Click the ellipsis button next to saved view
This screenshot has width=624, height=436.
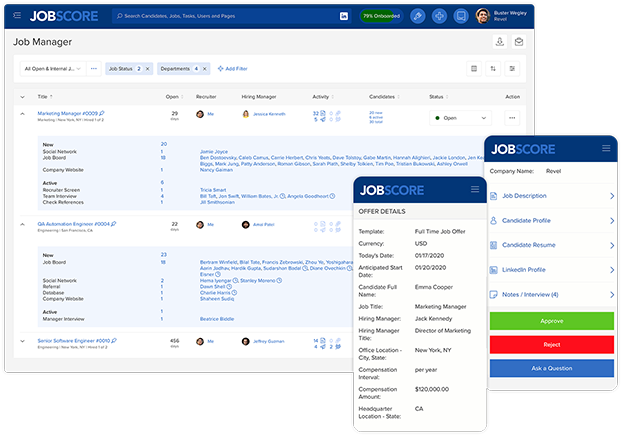pos(94,69)
